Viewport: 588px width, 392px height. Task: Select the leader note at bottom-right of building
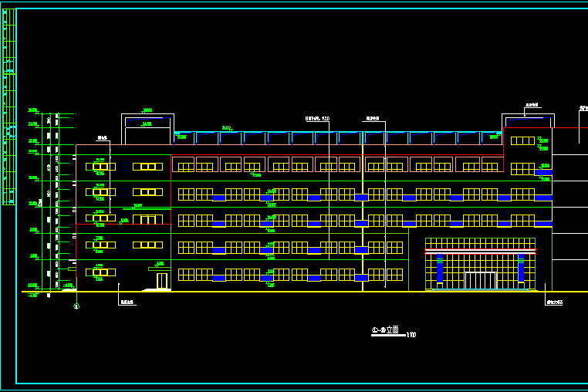pos(553,302)
